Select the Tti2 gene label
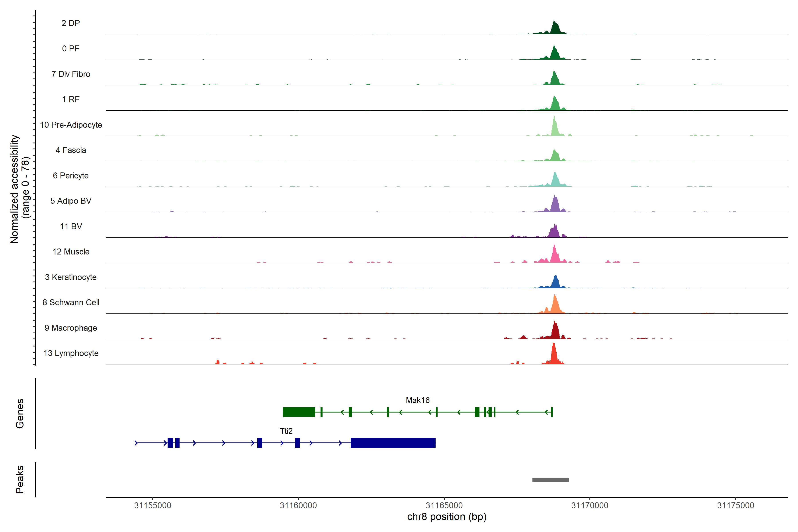This screenshot has width=798, height=532. tap(286, 431)
